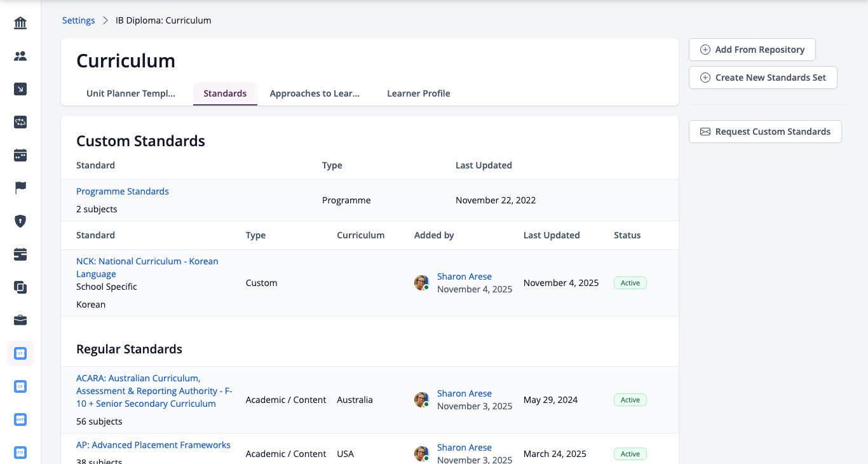
Task: Switch to the Learner Profile tab
Action: tap(419, 93)
